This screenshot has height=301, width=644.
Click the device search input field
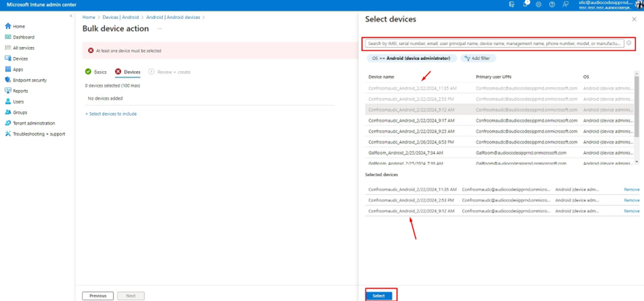pyautogui.click(x=494, y=44)
